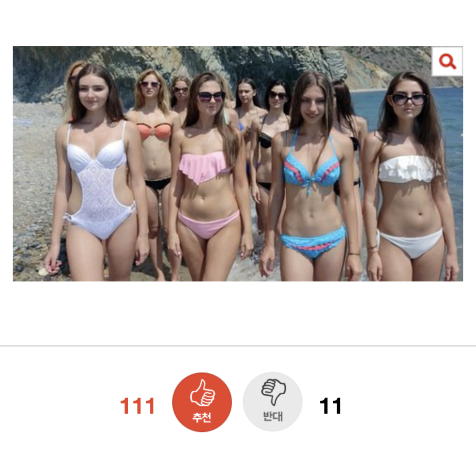Viewport: 476px width, 463px height.
Task: Toggle the gray circular dislike button
Action: point(273,402)
